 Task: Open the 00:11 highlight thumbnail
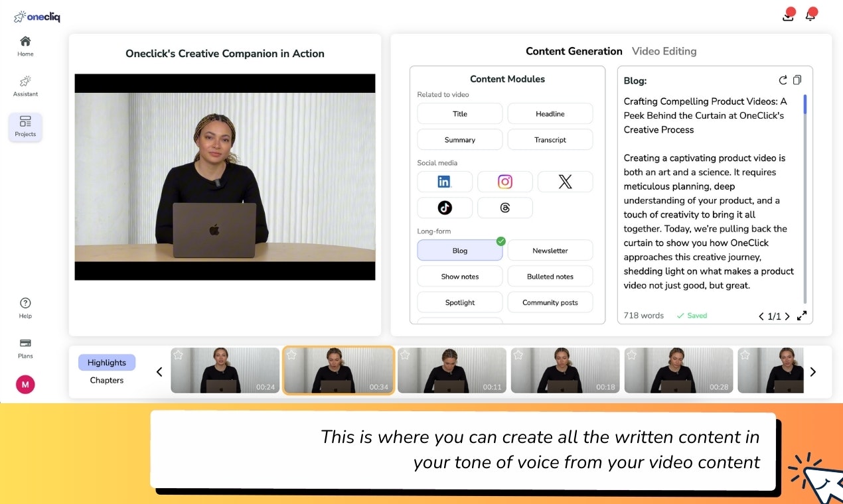[x=452, y=371]
